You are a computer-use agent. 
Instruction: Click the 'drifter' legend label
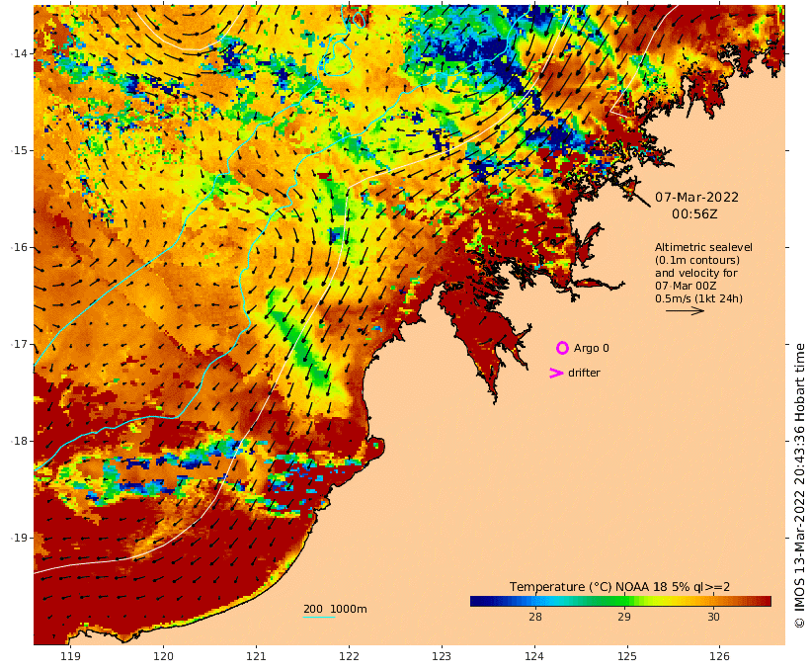(x=584, y=373)
